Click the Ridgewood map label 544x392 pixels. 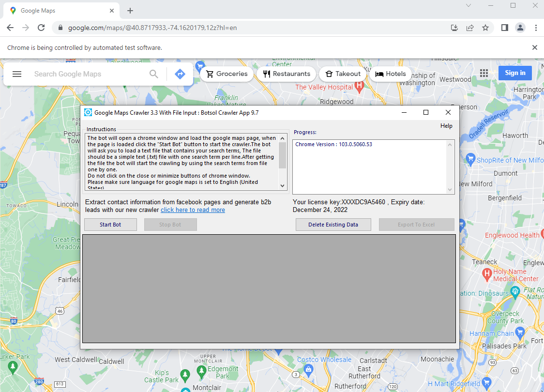[x=336, y=102]
